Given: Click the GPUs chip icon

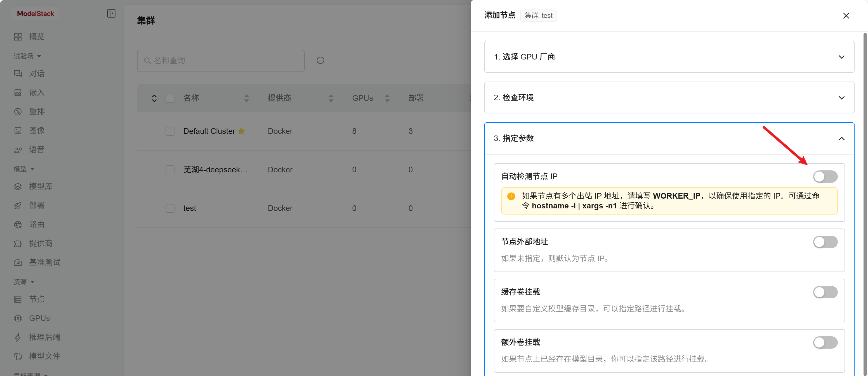Looking at the screenshot, I should 18,318.
